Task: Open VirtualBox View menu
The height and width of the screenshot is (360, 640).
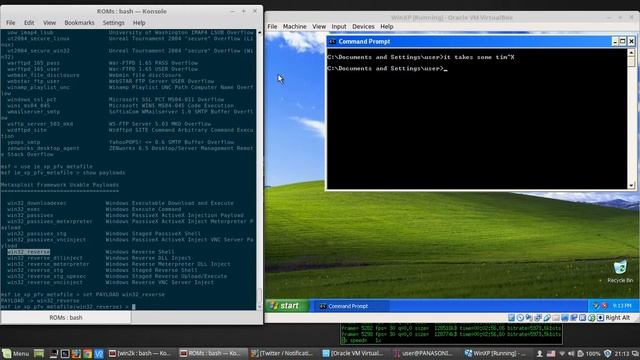Action: [319, 26]
